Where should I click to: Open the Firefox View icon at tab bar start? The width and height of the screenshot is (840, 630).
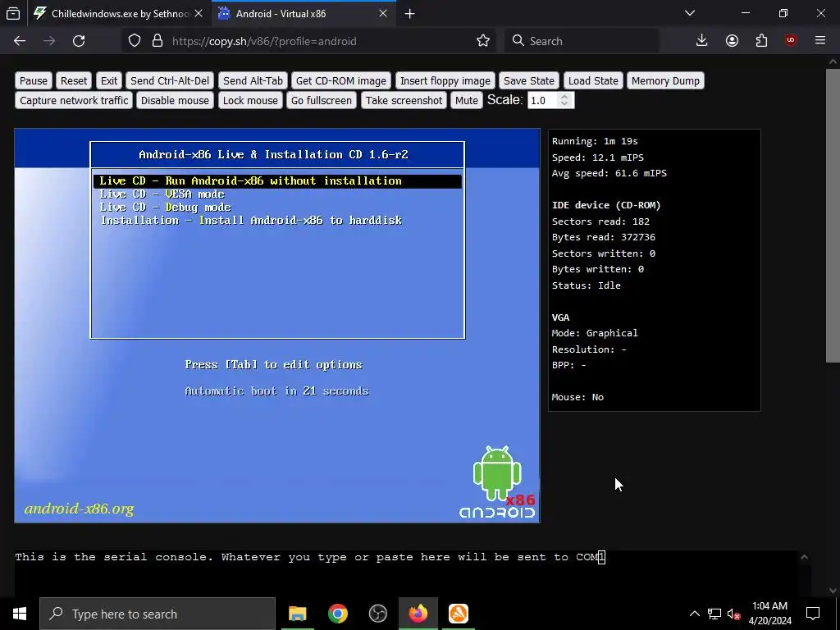click(x=13, y=14)
